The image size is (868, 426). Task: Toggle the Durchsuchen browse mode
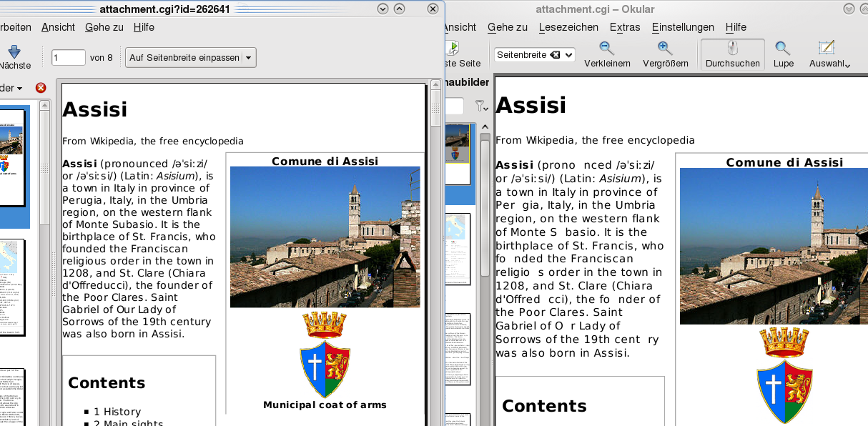coord(732,54)
